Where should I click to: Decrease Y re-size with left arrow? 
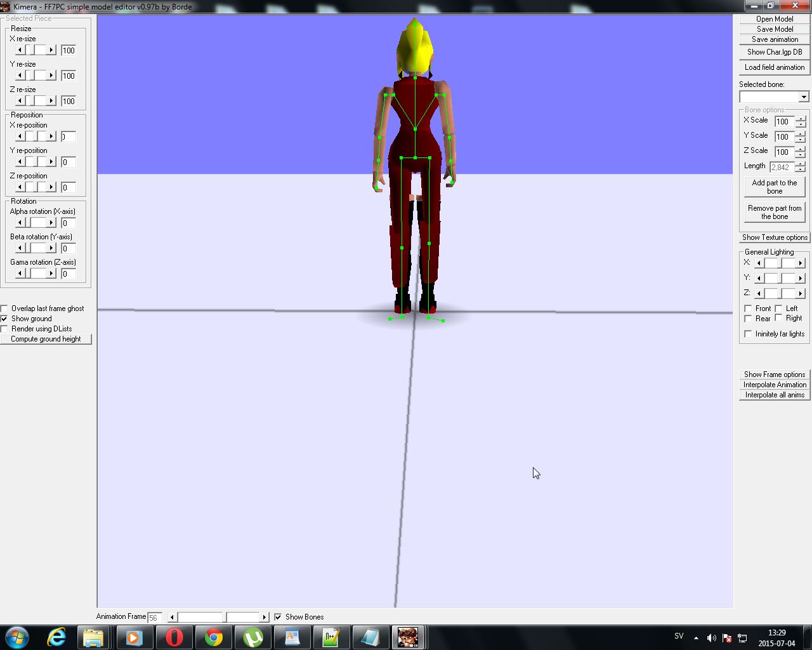20,76
